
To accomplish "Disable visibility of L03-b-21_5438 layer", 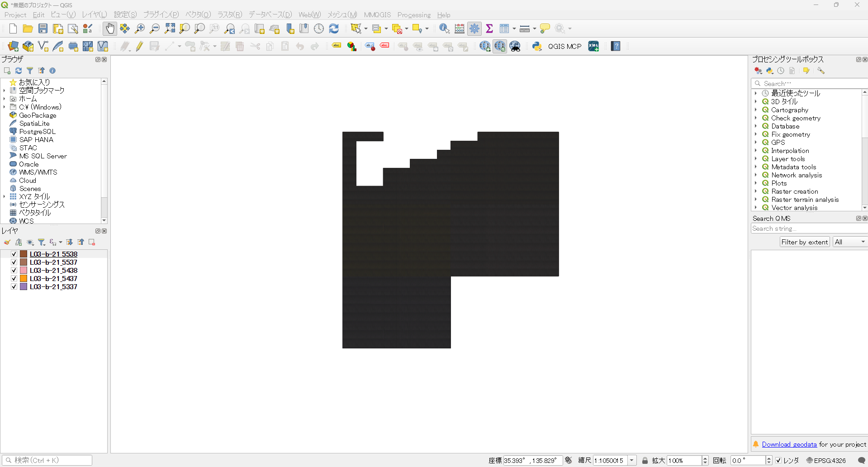I will pyautogui.click(x=14, y=270).
